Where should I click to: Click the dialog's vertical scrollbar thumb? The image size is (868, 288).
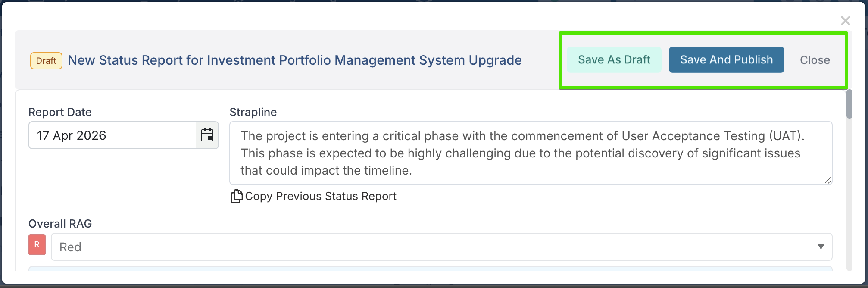[849, 103]
